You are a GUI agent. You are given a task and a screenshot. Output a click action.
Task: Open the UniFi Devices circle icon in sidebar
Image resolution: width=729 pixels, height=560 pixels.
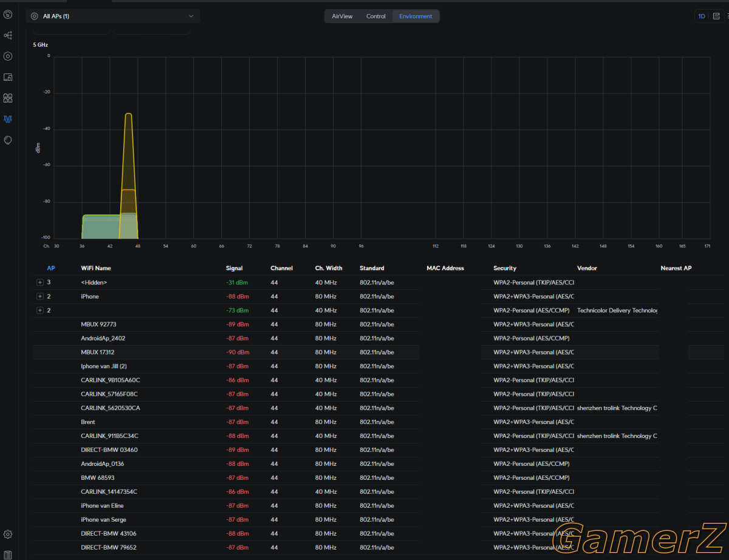tap(8, 56)
